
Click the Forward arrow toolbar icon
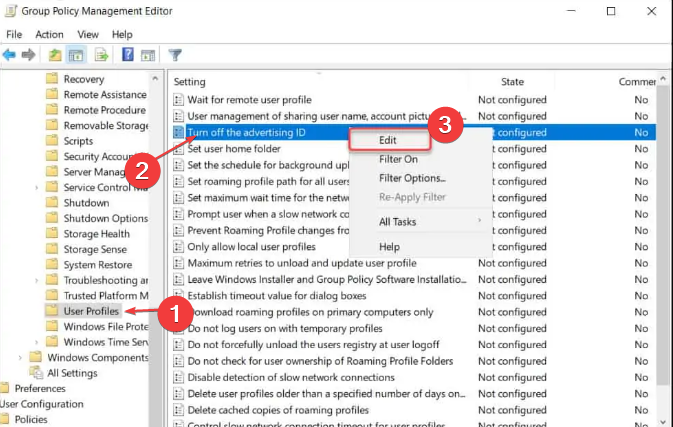[28, 55]
